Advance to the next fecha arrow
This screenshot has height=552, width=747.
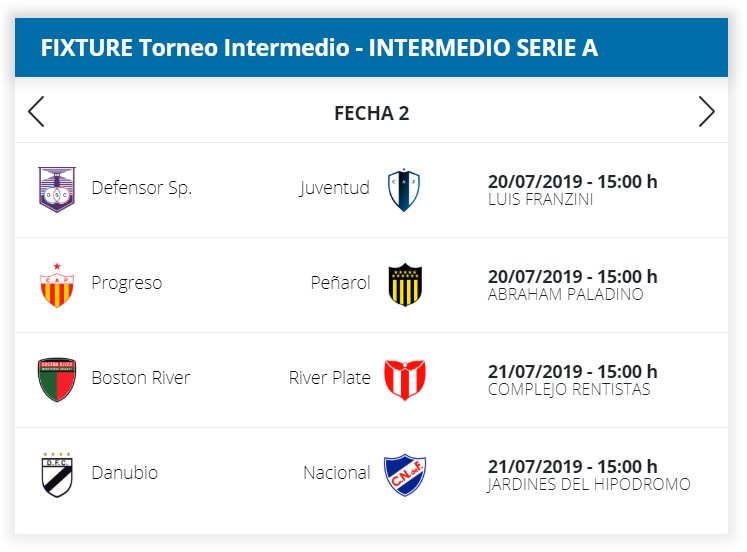706,112
